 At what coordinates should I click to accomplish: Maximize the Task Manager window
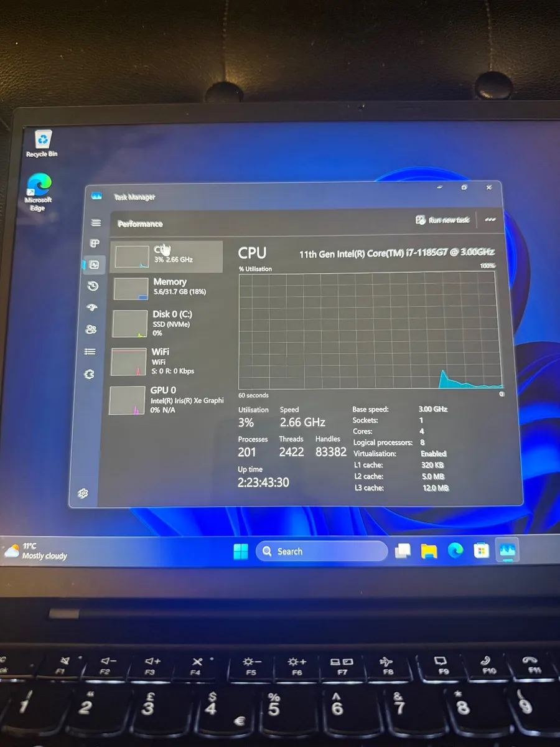(464, 187)
